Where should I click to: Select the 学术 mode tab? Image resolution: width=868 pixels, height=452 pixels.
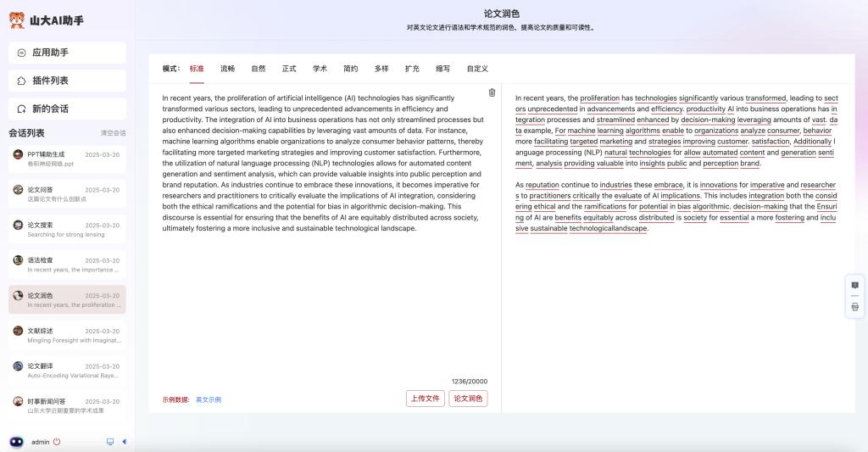(x=320, y=69)
